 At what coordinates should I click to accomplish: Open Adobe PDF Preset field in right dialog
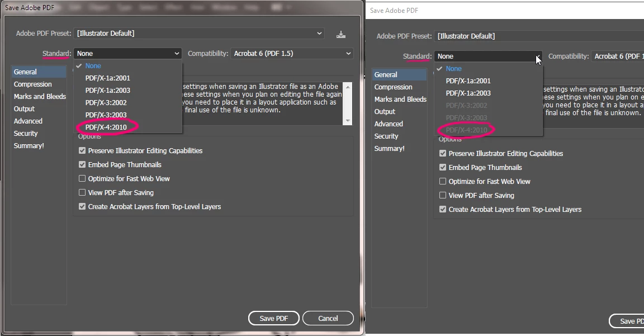(x=539, y=36)
